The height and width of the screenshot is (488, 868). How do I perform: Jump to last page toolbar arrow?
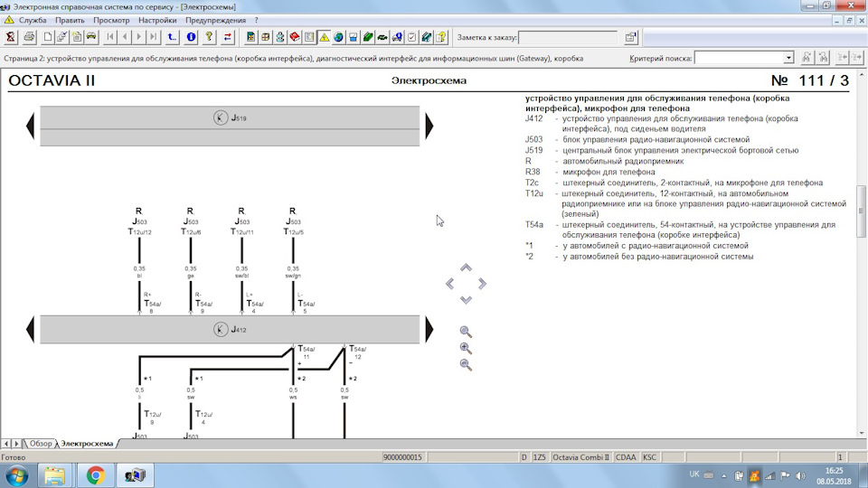tap(154, 38)
